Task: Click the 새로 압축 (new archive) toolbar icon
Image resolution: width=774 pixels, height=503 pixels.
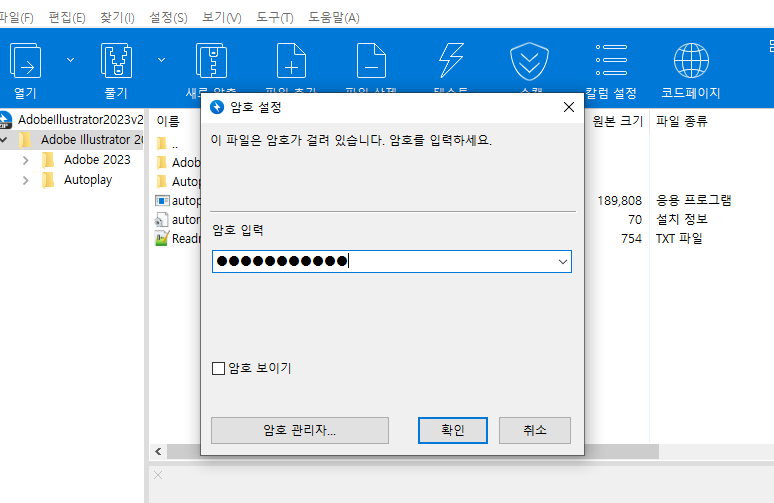Action: click(211, 61)
